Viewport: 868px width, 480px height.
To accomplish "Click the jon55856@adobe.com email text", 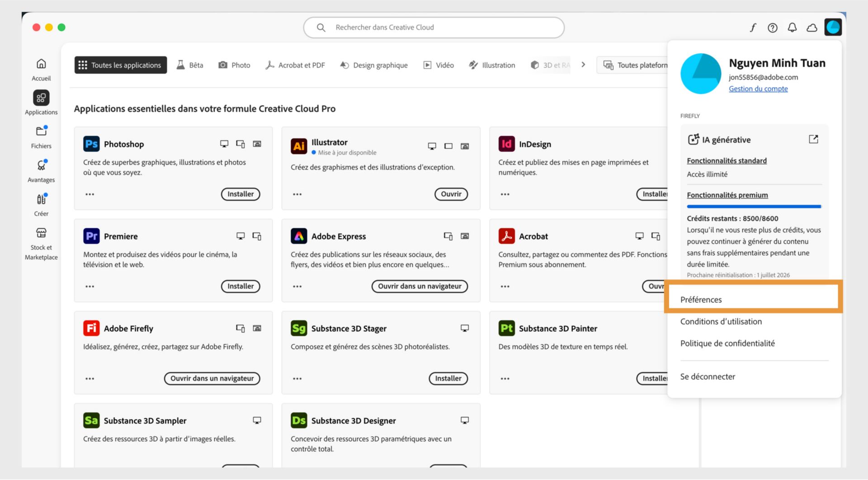I will (763, 77).
